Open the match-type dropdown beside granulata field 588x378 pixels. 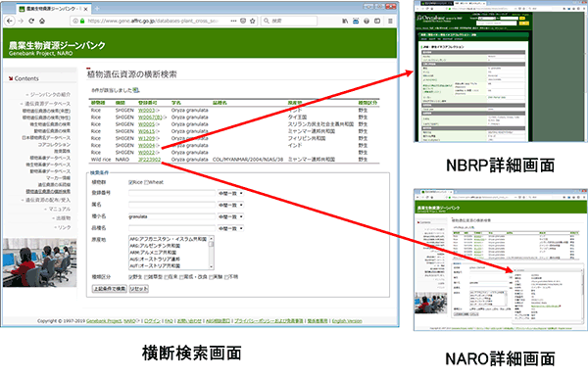[230, 216]
